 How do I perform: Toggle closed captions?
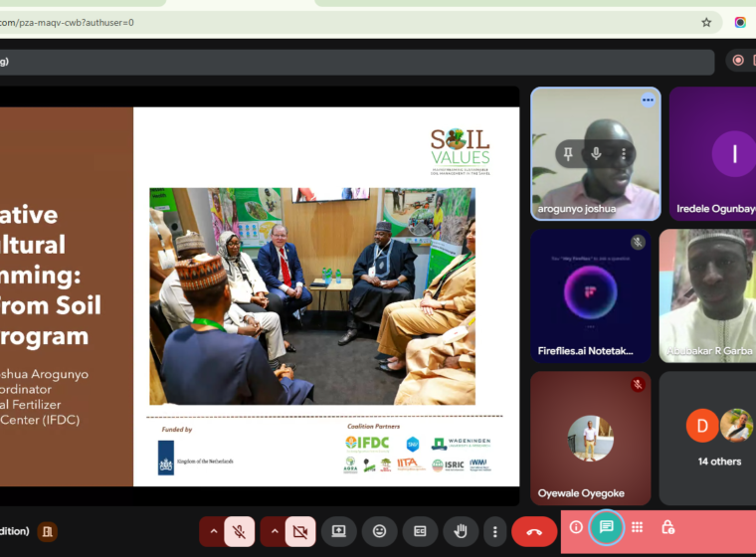tap(420, 532)
